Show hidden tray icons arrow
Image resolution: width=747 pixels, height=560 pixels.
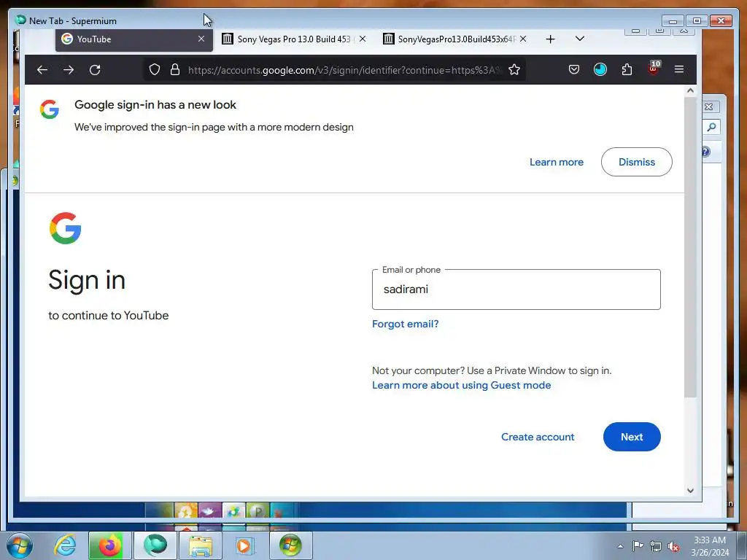620,546
